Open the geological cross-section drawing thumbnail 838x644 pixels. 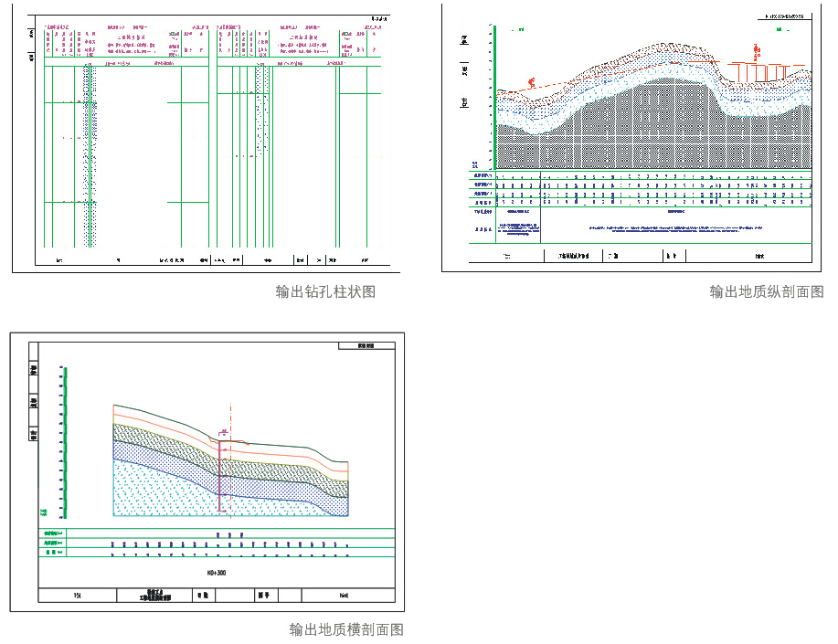(x=207, y=471)
